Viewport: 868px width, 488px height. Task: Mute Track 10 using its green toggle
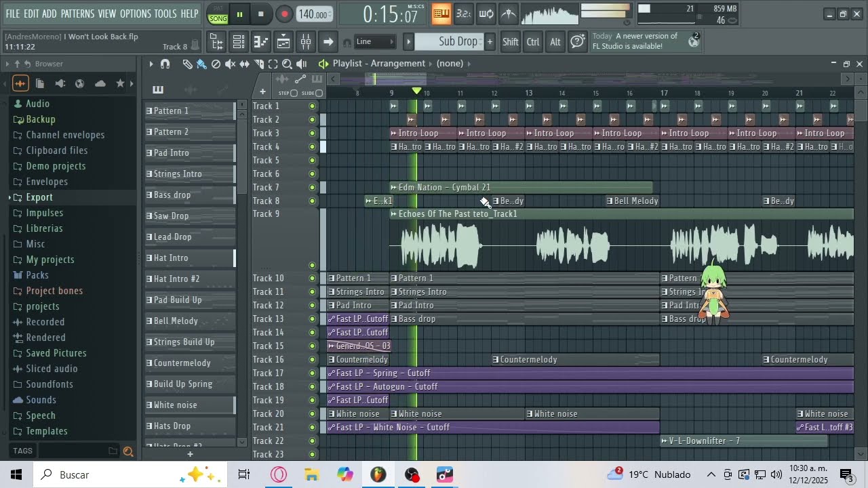click(x=312, y=278)
